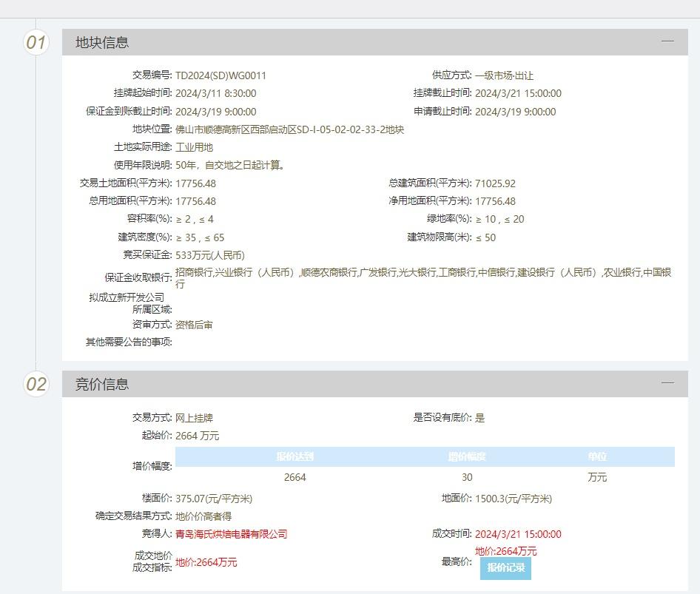
Task: Click the 竞价信息 section header title
Action: point(102,384)
